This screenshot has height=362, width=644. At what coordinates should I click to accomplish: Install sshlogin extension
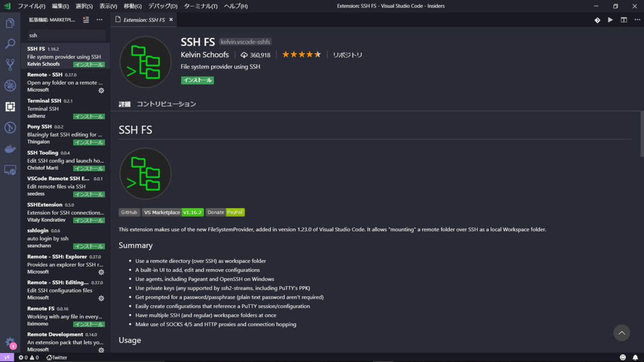(89, 247)
